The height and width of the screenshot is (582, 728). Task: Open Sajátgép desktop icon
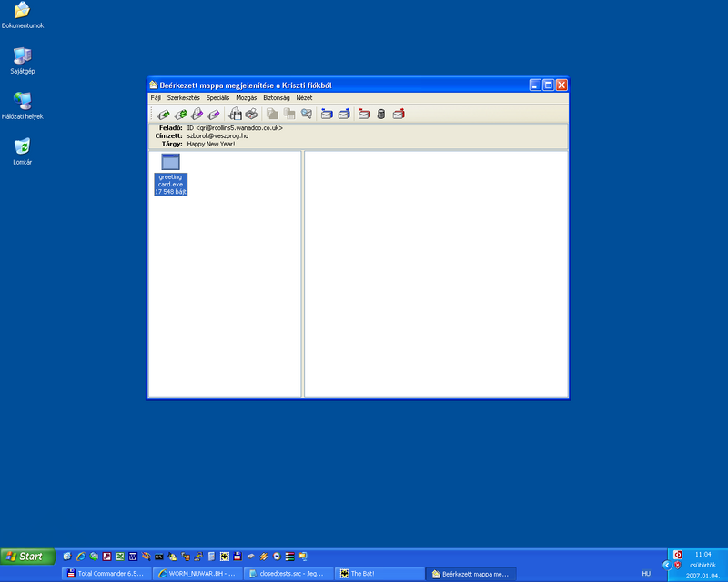point(22,56)
